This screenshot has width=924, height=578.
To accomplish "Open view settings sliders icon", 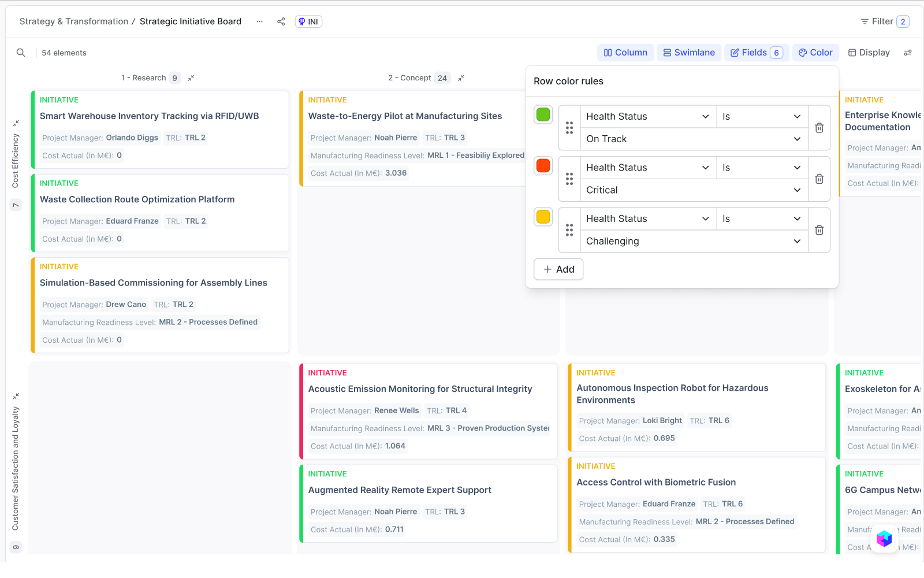I will pyautogui.click(x=908, y=53).
